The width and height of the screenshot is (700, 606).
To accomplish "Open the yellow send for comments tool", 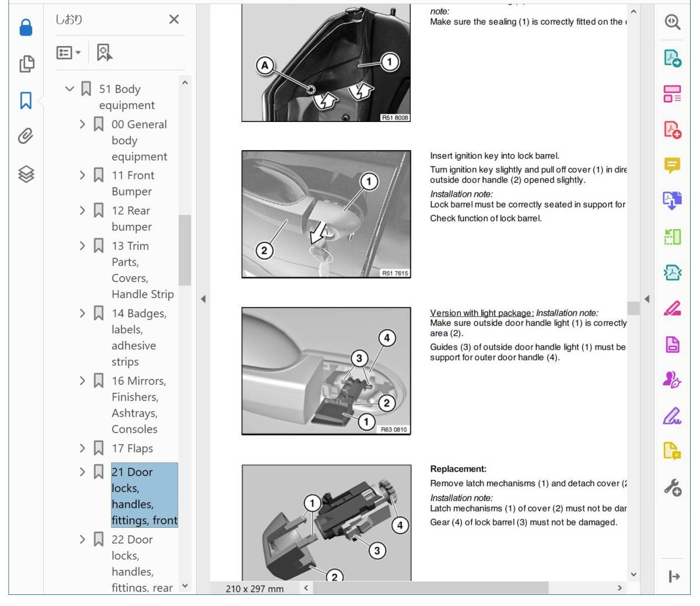I will coord(673,451).
